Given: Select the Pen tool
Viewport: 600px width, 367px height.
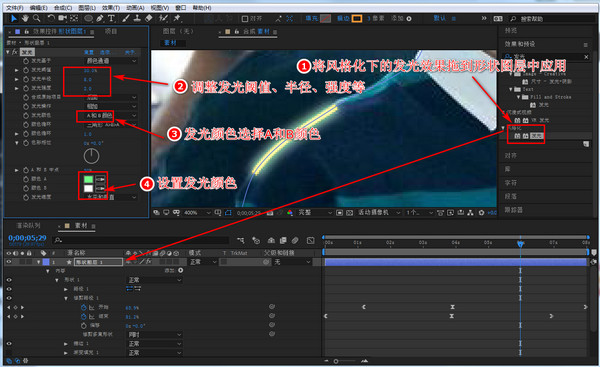Looking at the screenshot, I should pyautogui.click(x=100, y=18).
